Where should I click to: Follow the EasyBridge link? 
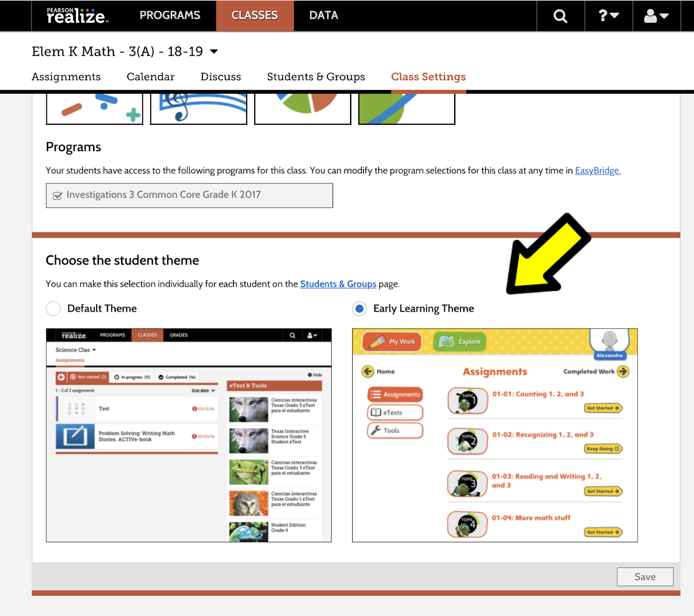click(598, 170)
